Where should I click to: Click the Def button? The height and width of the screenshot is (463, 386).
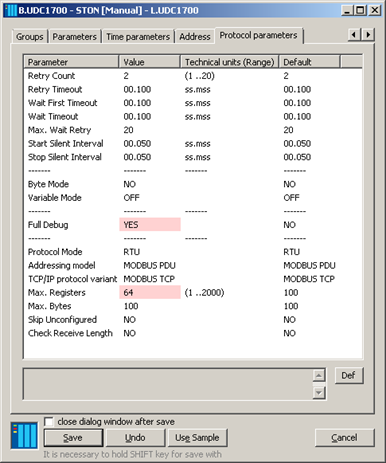(349, 376)
